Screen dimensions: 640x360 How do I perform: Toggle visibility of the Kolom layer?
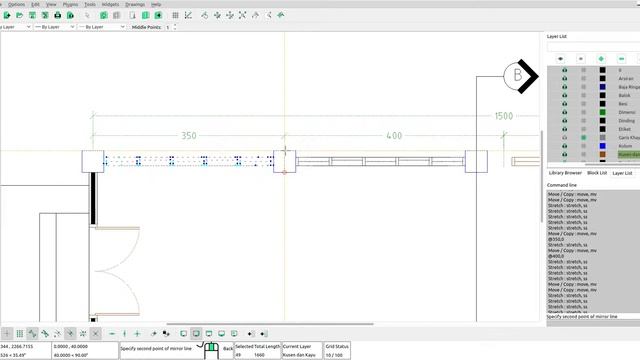coord(565,146)
